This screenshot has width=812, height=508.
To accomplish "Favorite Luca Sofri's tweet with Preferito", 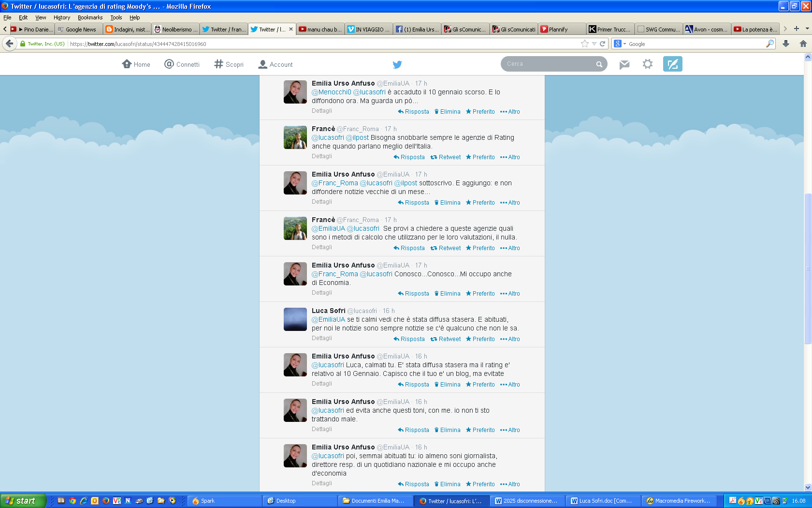I will coord(480,339).
